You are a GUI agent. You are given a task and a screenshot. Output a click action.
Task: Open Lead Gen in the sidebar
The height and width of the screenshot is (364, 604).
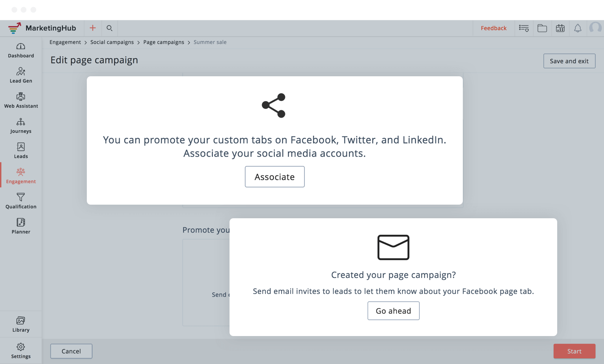pyautogui.click(x=21, y=71)
